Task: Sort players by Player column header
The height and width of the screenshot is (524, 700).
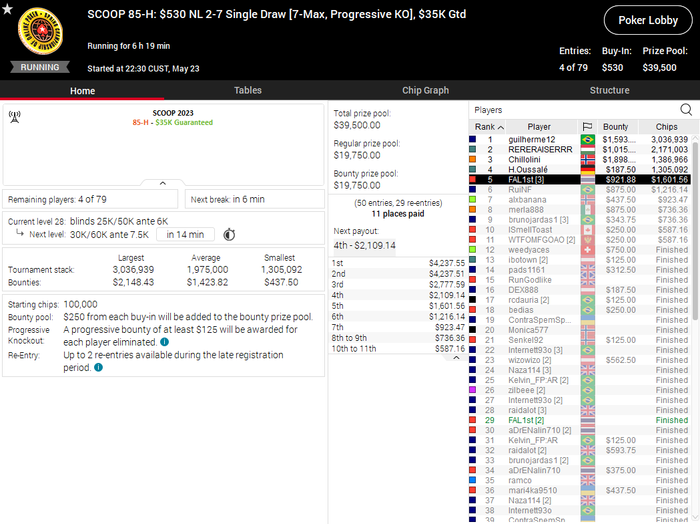Action: point(539,127)
